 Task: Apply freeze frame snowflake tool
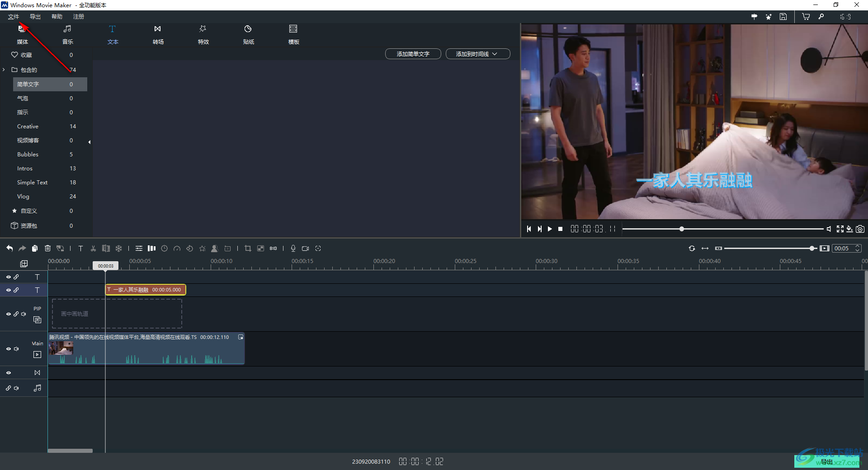118,248
